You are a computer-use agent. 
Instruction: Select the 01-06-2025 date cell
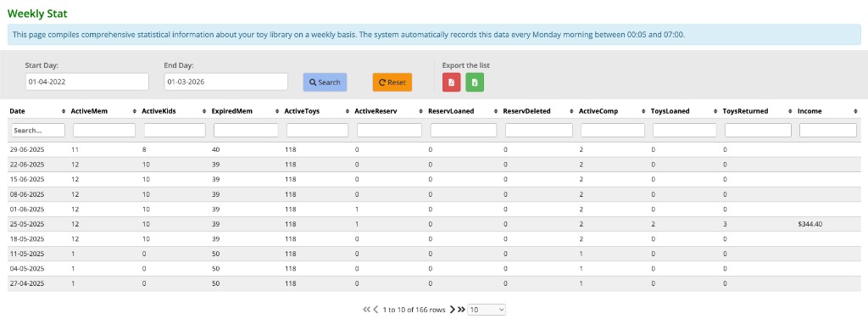pos(27,210)
